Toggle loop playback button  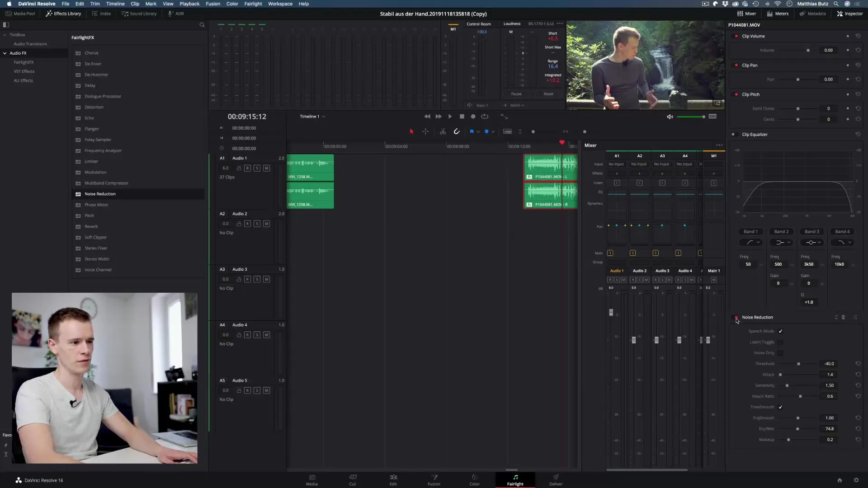[x=485, y=117]
